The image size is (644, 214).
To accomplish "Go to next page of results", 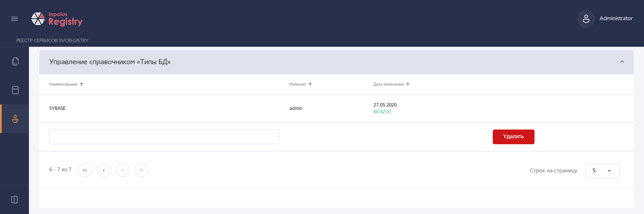I will (x=122, y=170).
